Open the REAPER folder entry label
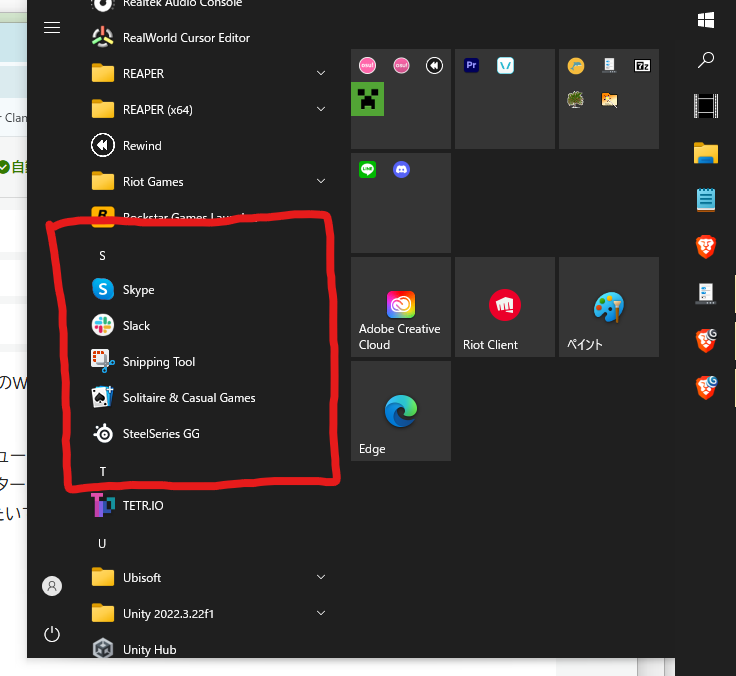This screenshot has height=676, width=736. tap(143, 74)
